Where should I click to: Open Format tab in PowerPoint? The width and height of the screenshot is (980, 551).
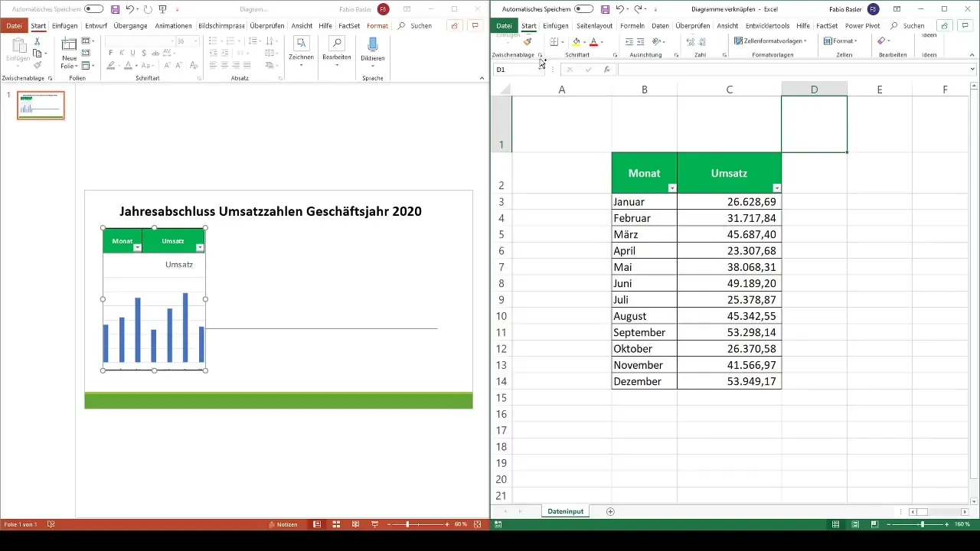377,25
